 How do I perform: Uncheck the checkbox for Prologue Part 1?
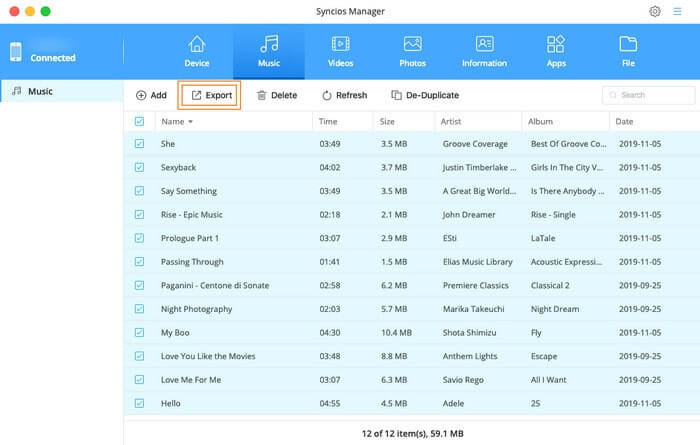point(139,238)
